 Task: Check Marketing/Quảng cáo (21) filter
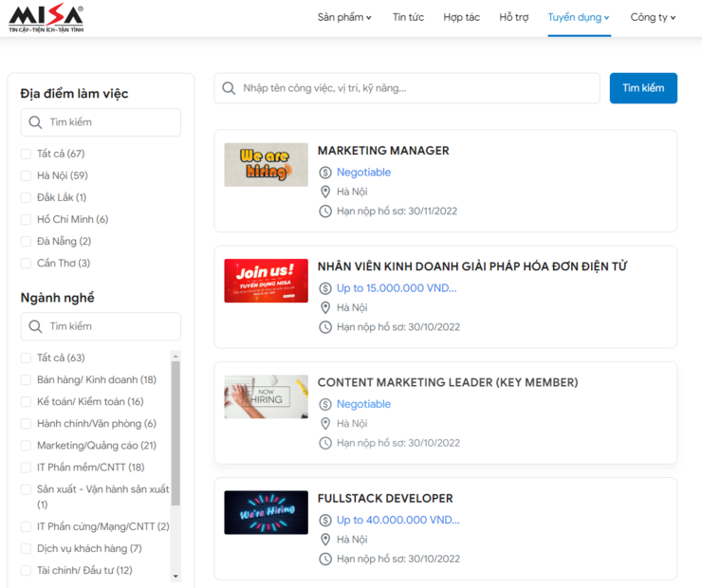(x=26, y=446)
